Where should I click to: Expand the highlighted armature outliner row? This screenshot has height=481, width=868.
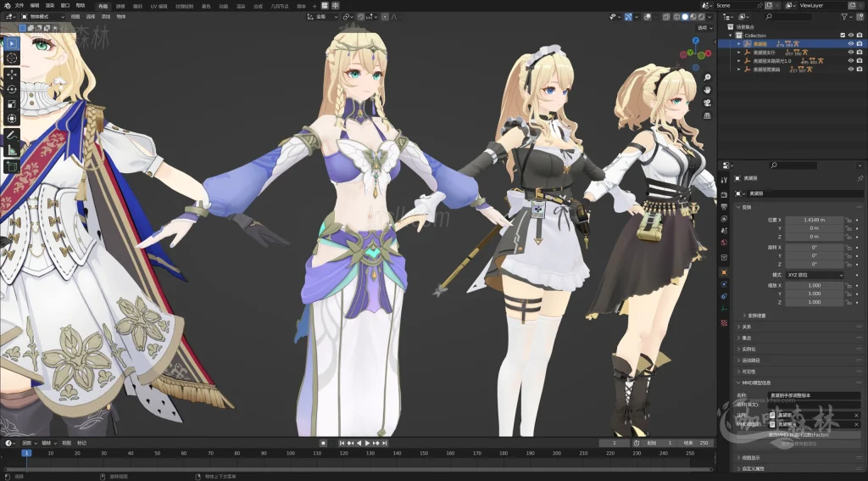(739, 44)
